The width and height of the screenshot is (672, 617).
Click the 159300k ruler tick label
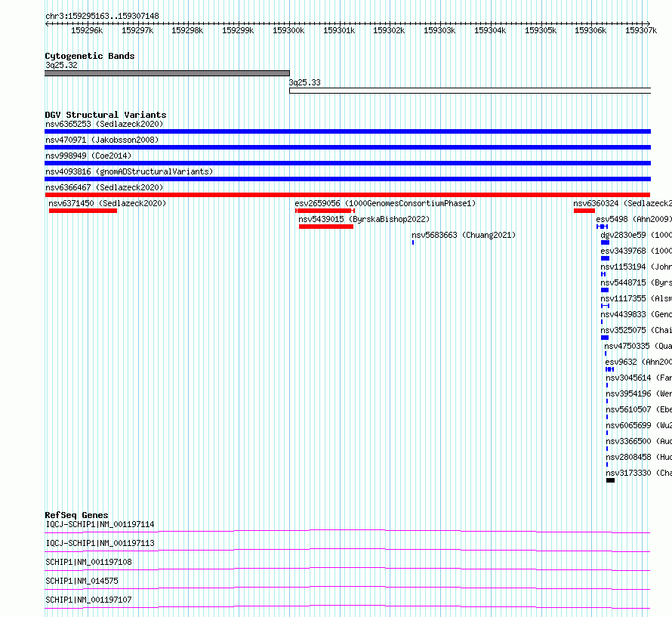click(x=288, y=30)
